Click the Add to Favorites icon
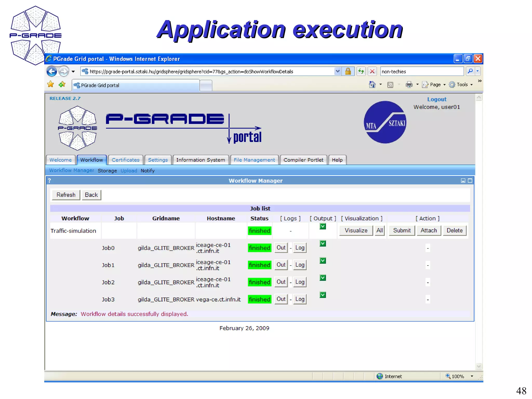 62,84
